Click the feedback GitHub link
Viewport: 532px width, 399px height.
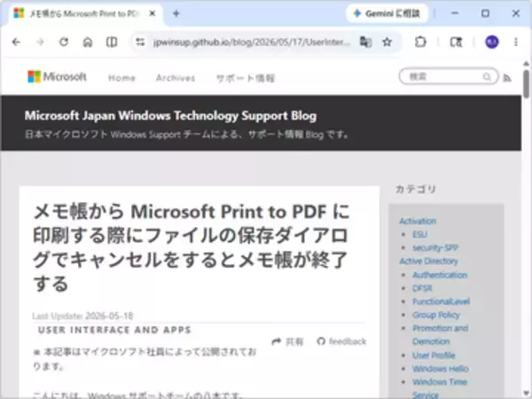point(341,341)
